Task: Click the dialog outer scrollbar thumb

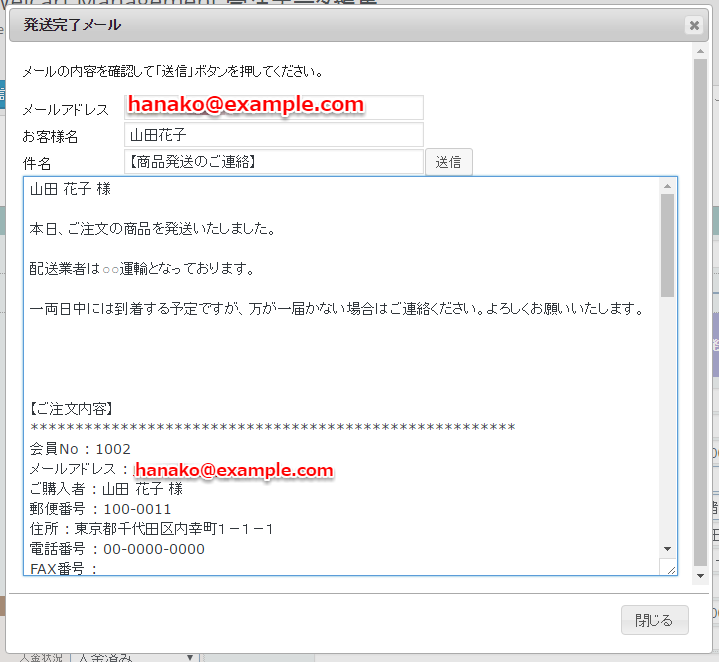Action: pyautogui.click(x=700, y=313)
